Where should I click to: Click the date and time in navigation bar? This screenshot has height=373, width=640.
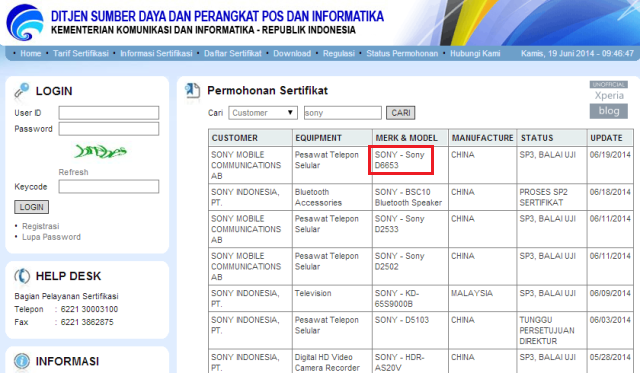577,53
